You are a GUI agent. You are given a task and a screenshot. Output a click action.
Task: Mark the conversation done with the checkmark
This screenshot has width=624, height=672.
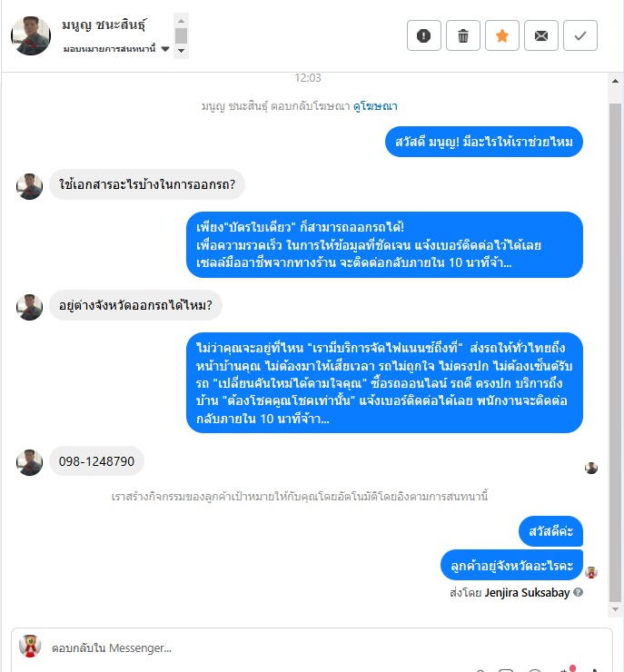tap(579, 35)
